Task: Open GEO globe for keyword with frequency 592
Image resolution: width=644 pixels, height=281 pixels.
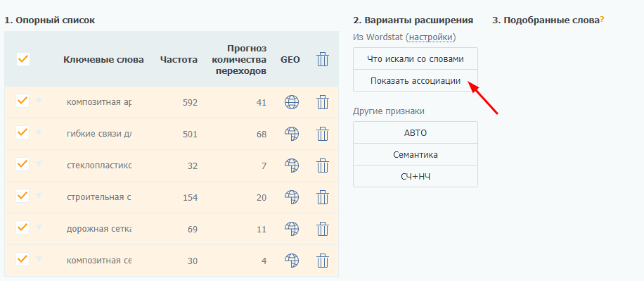Action: [x=292, y=102]
